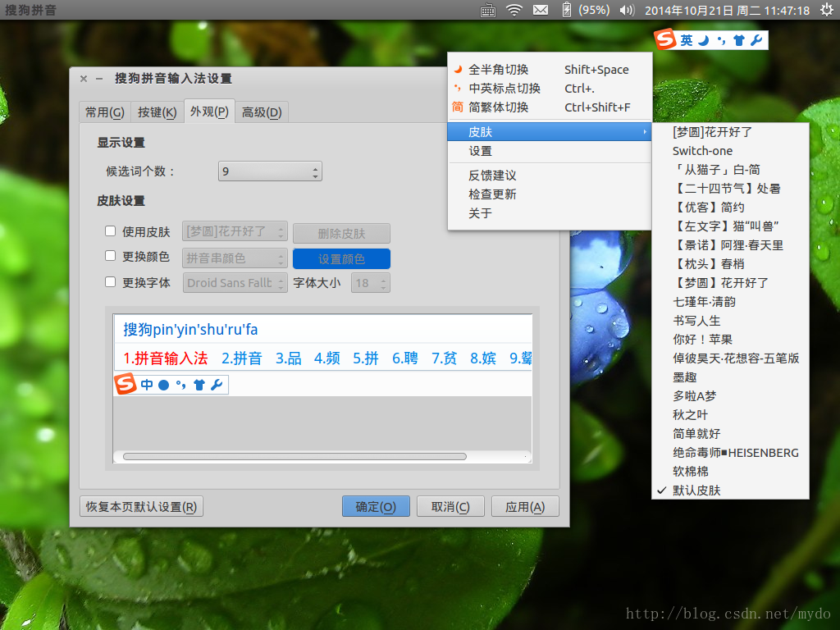Switch to the 高级(D) tab
Screen dimensions: 840x630
(x=262, y=112)
